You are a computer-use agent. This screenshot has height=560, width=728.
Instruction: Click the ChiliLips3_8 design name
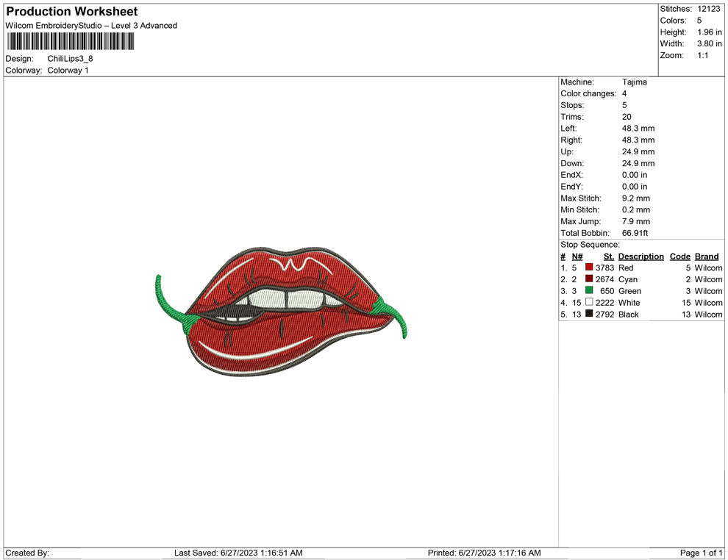71,58
